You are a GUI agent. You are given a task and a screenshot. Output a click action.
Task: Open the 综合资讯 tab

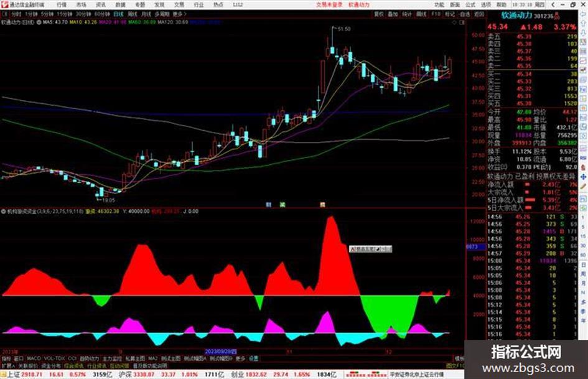click(x=74, y=365)
